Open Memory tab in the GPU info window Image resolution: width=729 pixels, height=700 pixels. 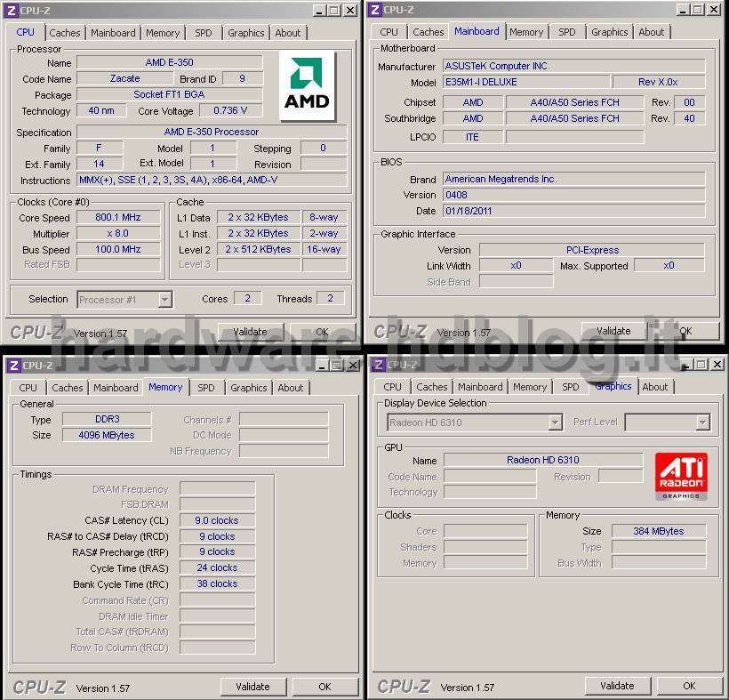[x=530, y=387]
